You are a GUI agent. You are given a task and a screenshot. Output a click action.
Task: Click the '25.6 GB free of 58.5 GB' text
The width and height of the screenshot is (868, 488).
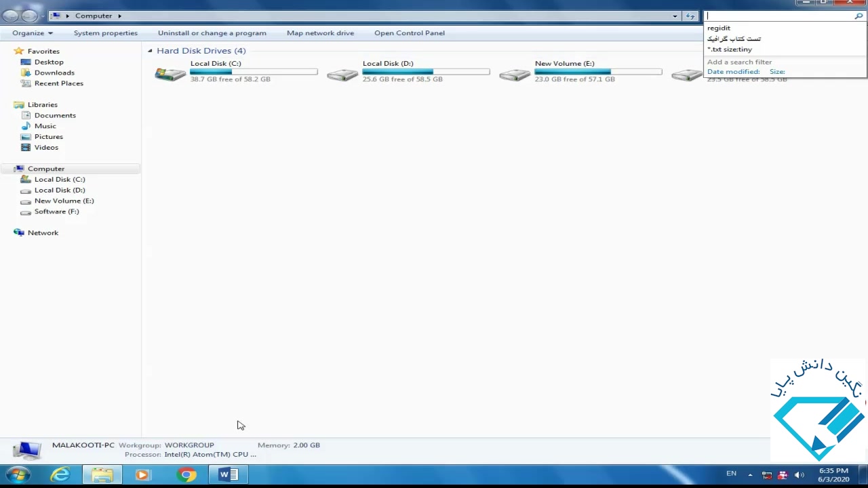click(403, 79)
